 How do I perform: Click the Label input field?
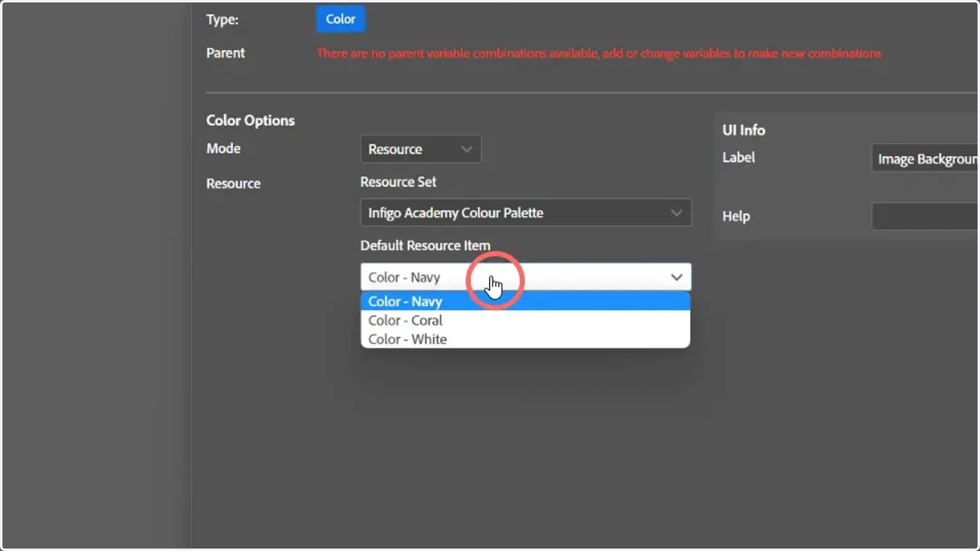[925, 159]
